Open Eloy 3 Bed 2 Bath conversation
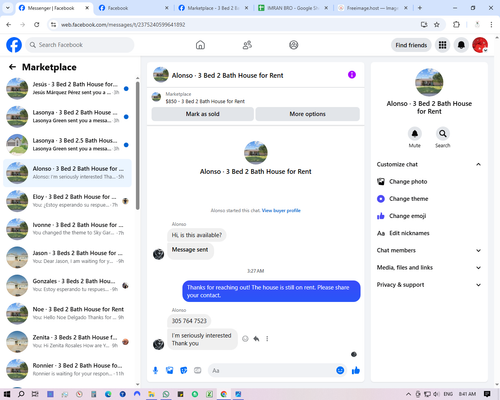500x400 pixels. point(67,201)
